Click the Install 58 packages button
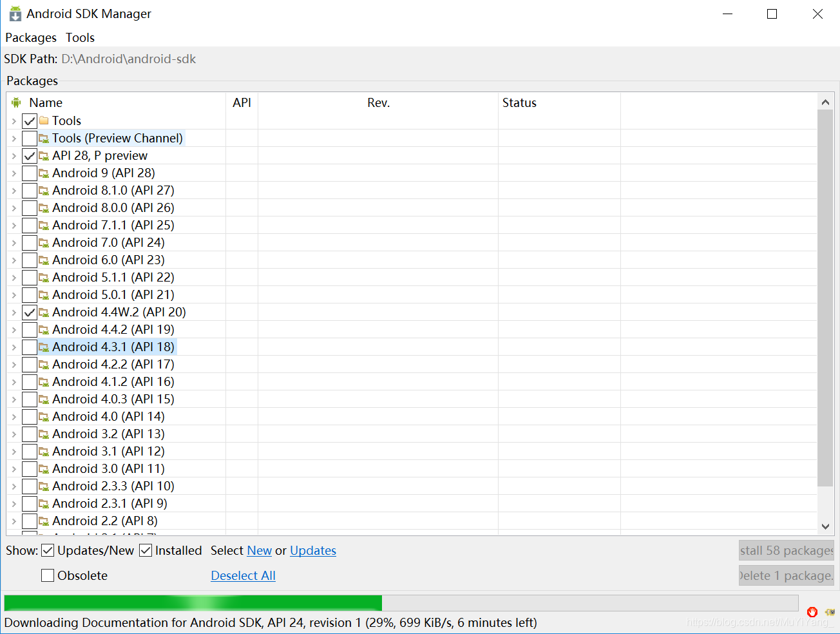This screenshot has height=634, width=840. (787, 550)
